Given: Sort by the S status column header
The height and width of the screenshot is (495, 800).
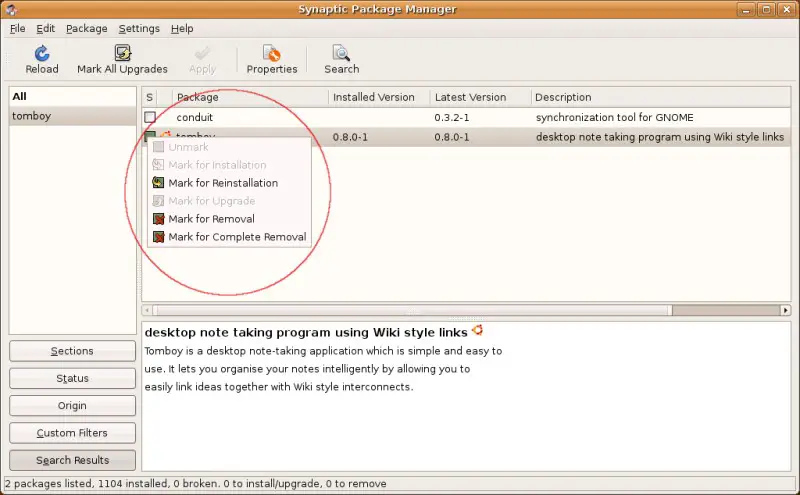Looking at the screenshot, I should (x=149, y=97).
